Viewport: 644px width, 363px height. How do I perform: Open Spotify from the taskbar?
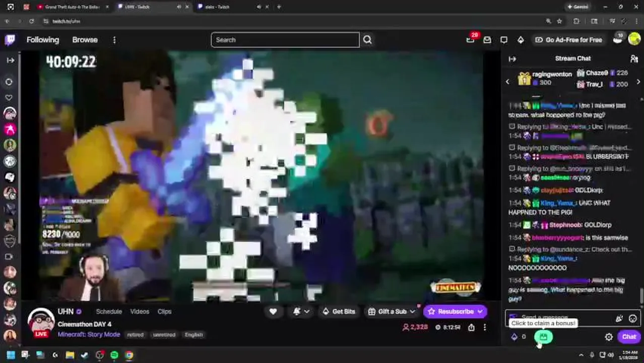point(114,355)
